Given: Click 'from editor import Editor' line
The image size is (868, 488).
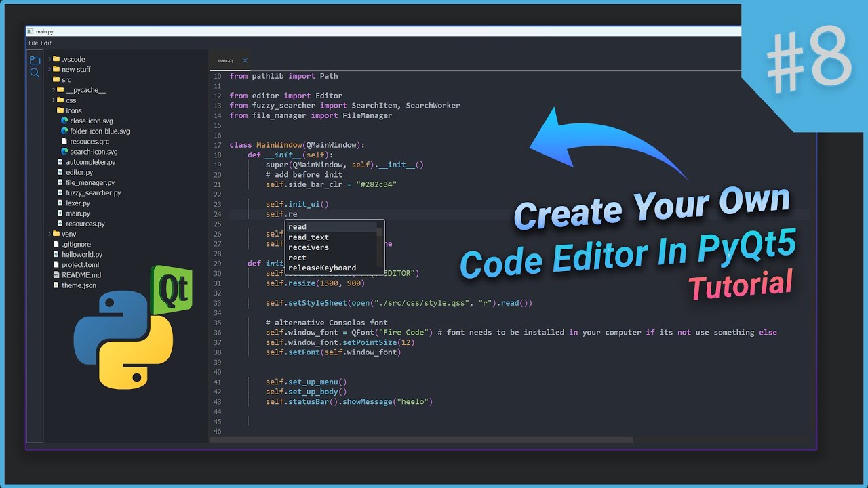Looking at the screenshot, I should 285,96.
